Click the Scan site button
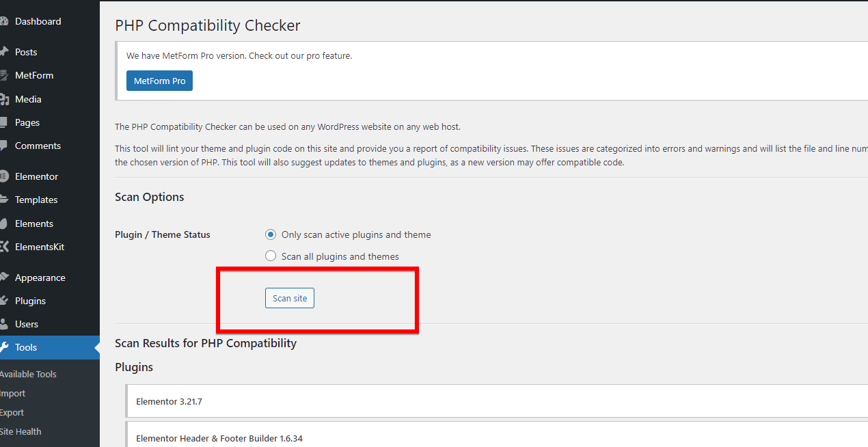The height and width of the screenshot is (447, 868). click(290, 298)
